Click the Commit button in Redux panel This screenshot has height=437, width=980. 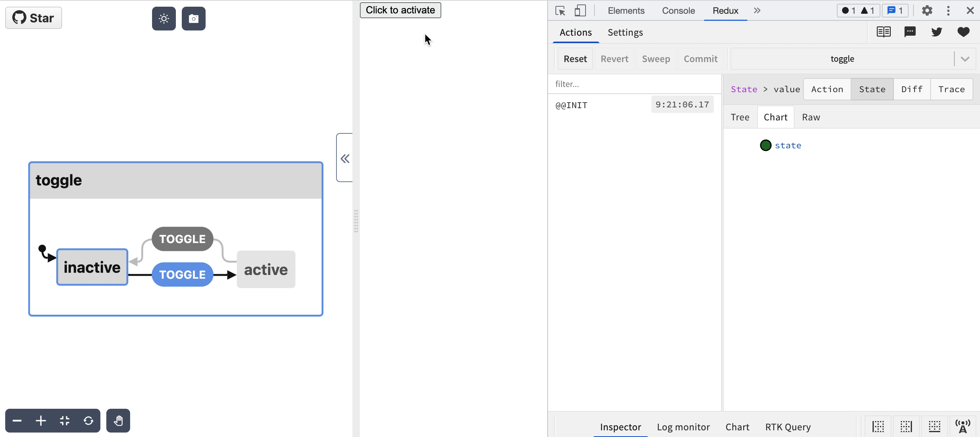point(701,58)
